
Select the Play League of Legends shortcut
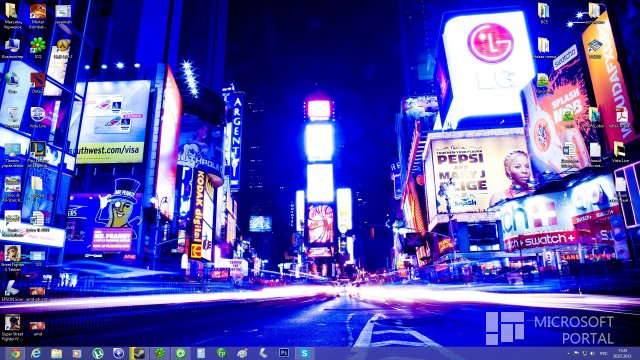(38, 155)
